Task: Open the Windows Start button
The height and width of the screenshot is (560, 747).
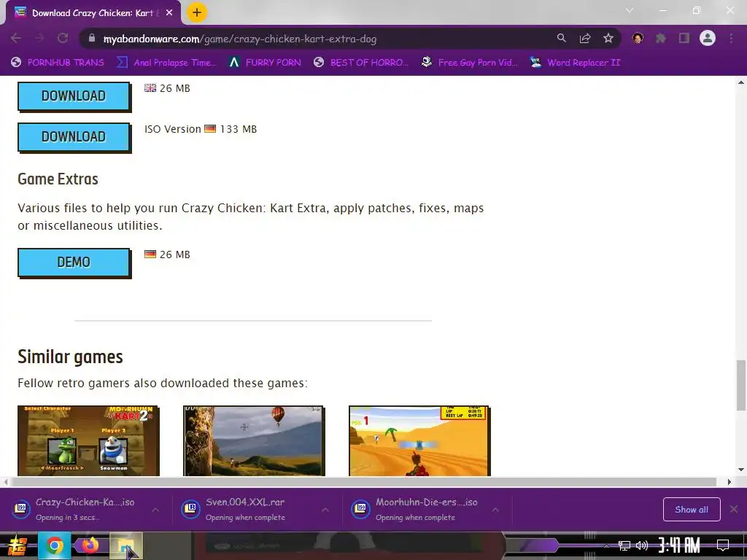Action: (18, 545)
